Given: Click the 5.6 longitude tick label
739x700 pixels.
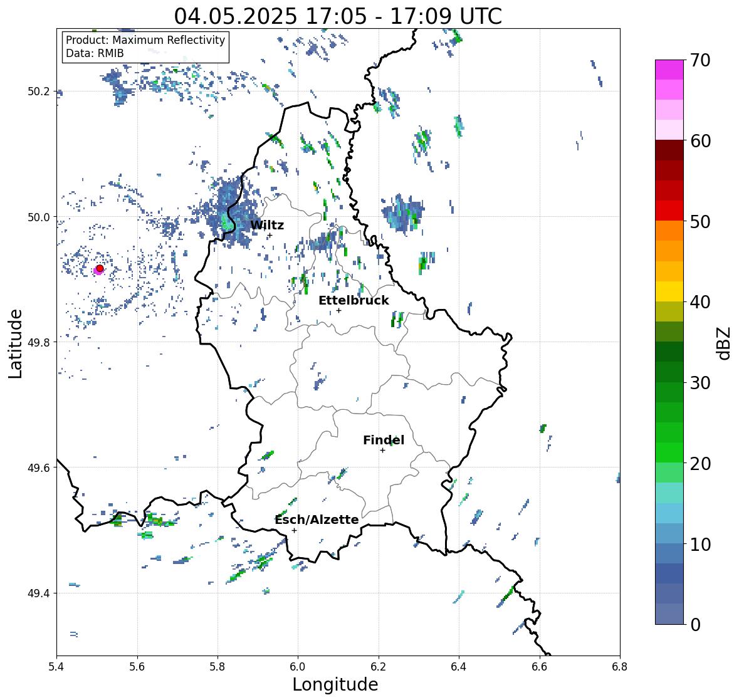Looking at the screenshot, I should (x=137, y=666).
